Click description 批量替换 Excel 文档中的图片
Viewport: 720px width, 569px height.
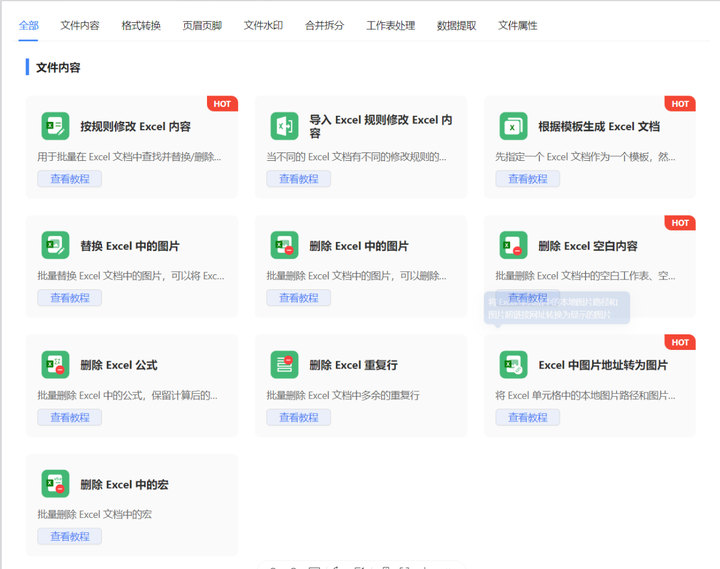coord(131,276)
